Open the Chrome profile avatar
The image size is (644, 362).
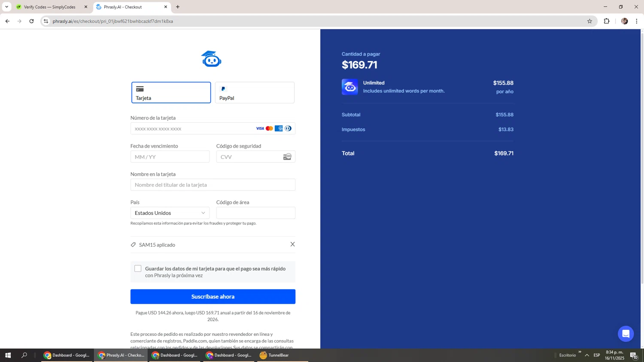(x=624, y=21)
